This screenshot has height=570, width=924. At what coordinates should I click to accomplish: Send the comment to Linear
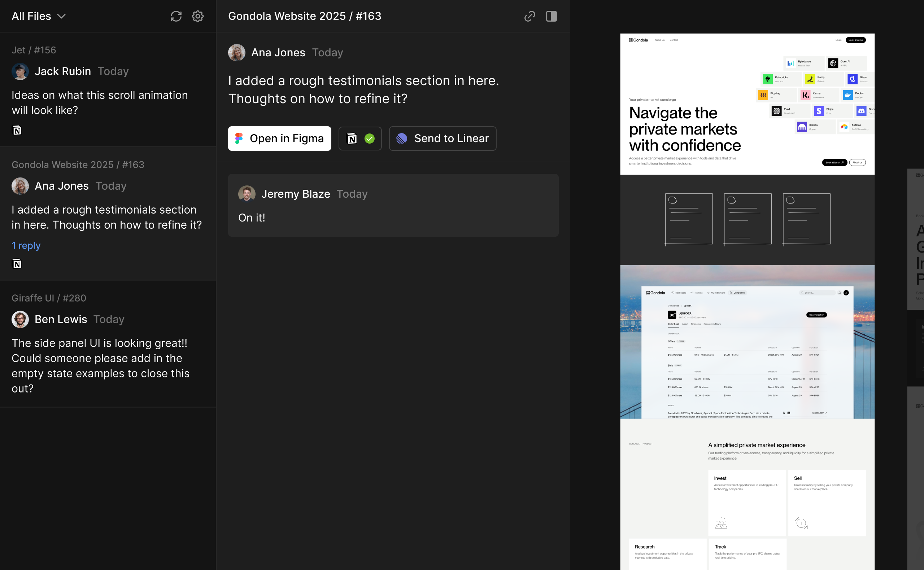pyautogui.click(x=443, y=139)
